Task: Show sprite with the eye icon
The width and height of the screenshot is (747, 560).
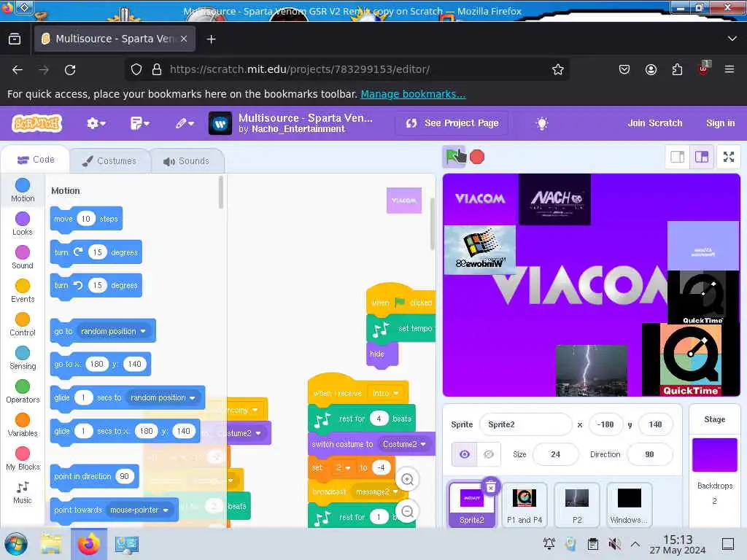Action: (x=464, y=454)
